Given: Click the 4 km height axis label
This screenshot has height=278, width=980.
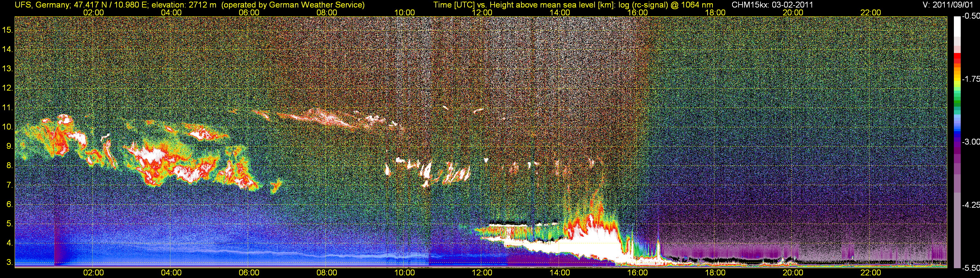Looking at the screenshot, I should pyautogui.click(x=9, y=243).
